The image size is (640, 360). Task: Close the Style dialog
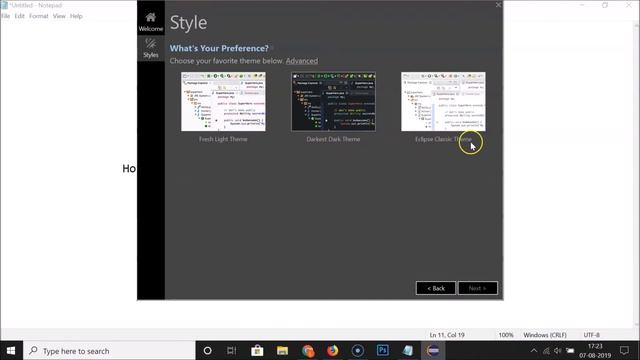[x=498, y=5]
